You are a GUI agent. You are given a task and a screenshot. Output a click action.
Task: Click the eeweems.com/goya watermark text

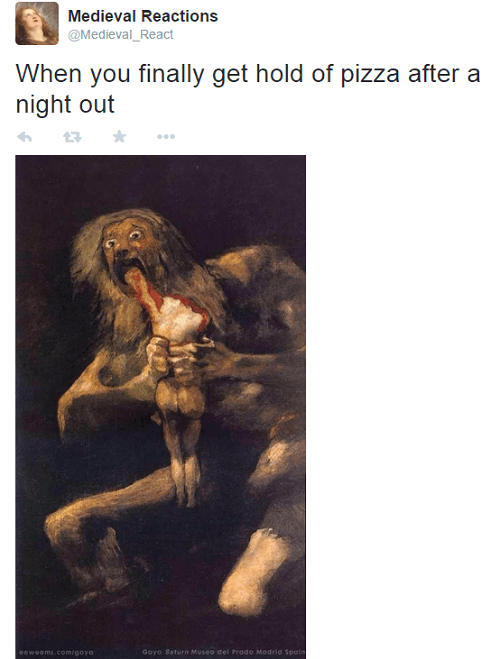[x=56, y=652]
